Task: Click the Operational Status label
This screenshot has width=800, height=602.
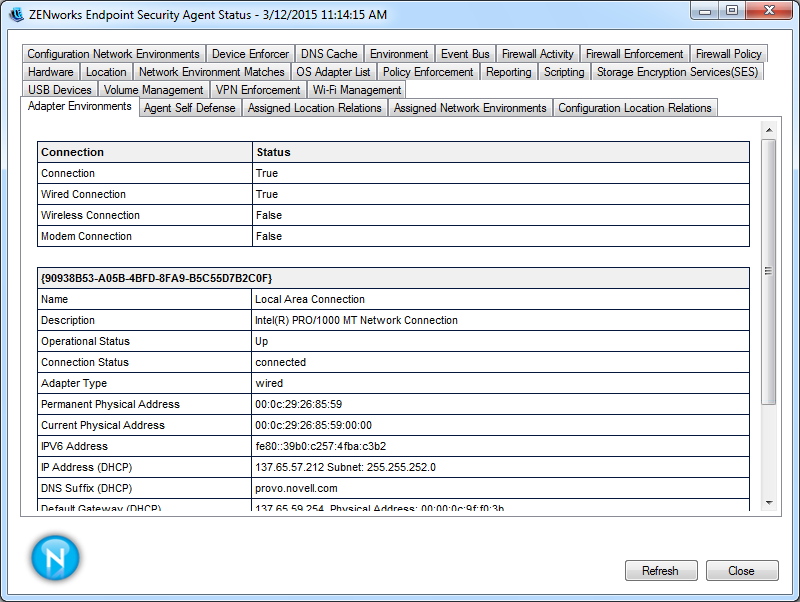Action: (x=85, y=341)
